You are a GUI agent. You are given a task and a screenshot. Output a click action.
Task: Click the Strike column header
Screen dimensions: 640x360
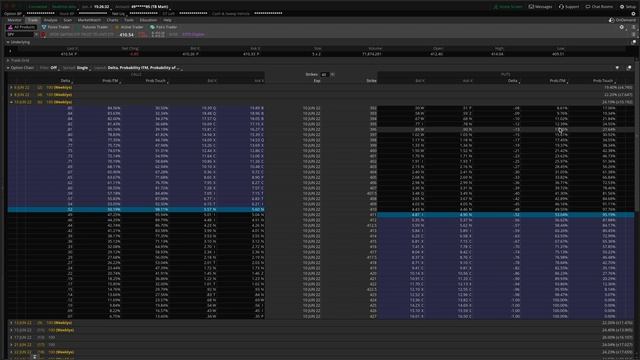click(371, 81)
